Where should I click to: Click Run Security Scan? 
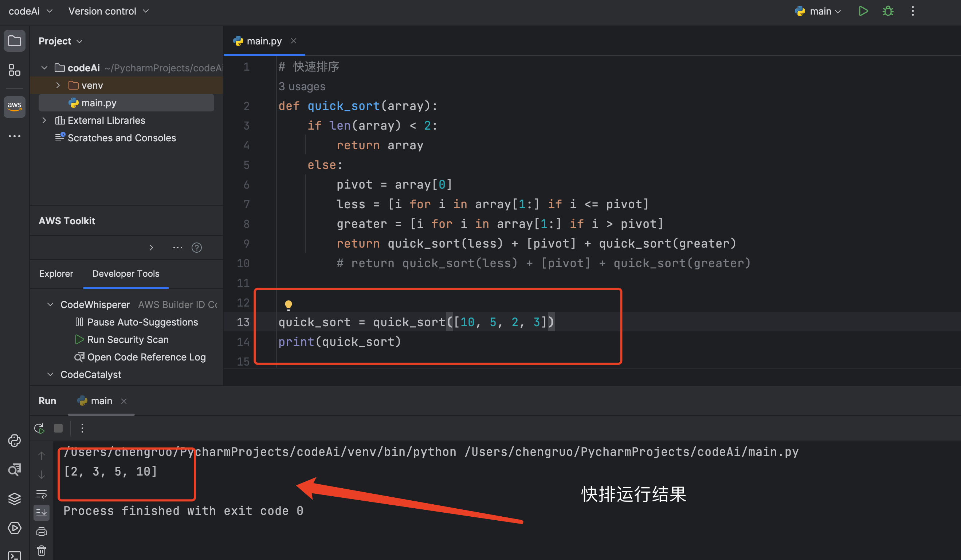(128, 340)
